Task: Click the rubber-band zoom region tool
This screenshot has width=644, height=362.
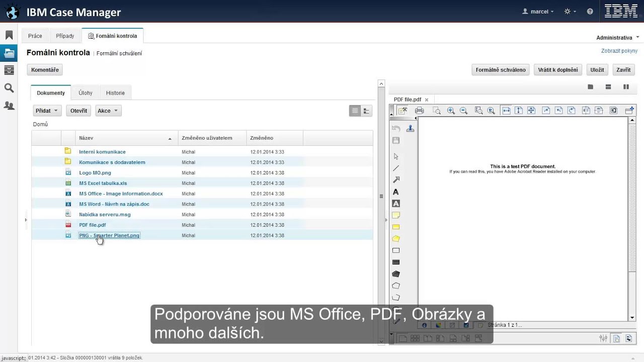Action: [x=437, y=111]
